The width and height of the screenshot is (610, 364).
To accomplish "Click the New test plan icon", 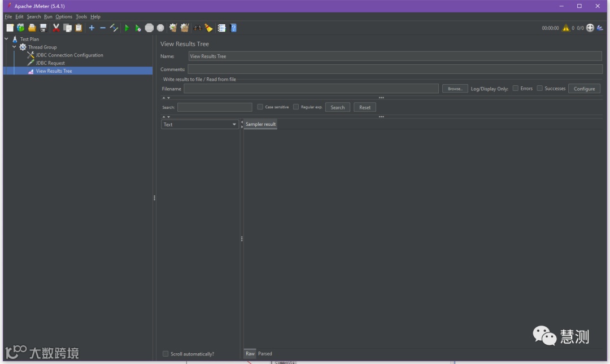I will pos(10,28).
